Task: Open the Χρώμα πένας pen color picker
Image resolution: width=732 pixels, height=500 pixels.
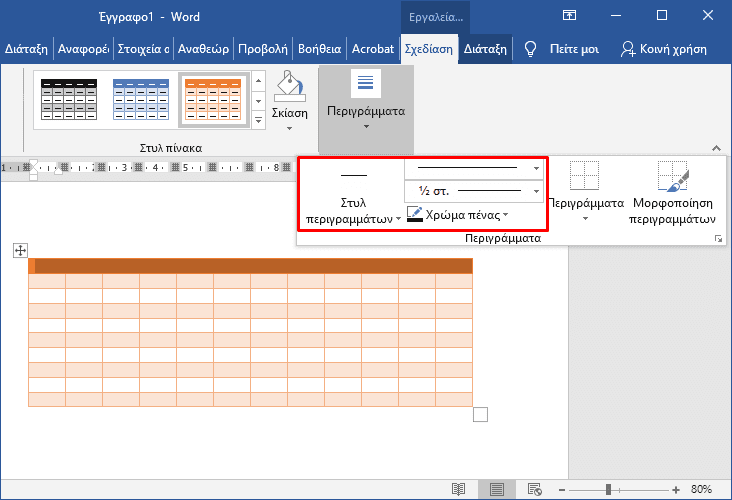Action: click(x=458, y=215)
